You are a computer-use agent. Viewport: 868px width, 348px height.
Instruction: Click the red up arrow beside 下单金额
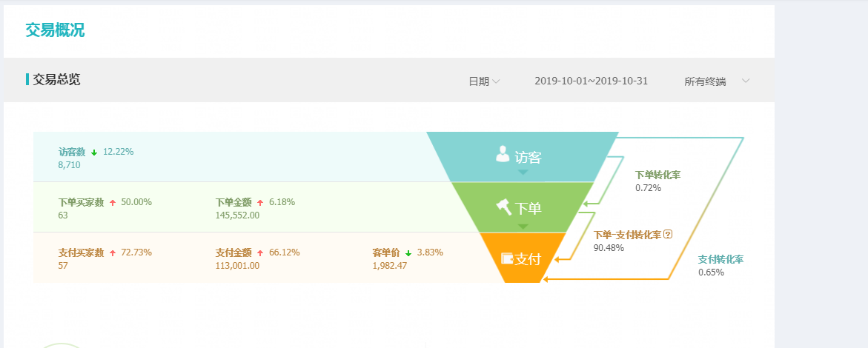coord(260,203)
